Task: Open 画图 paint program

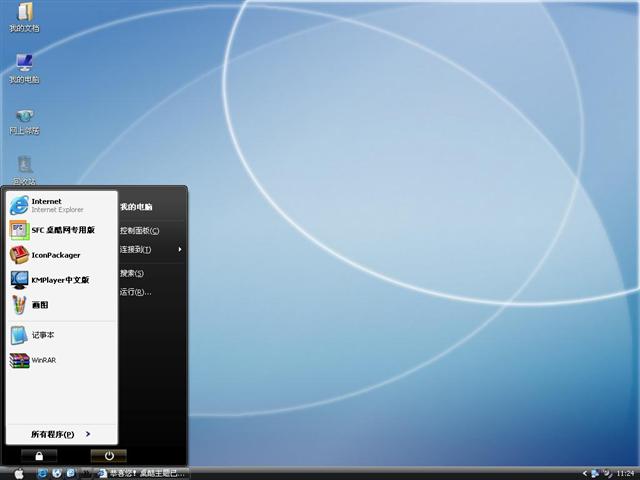Action: tap(62, 305)
